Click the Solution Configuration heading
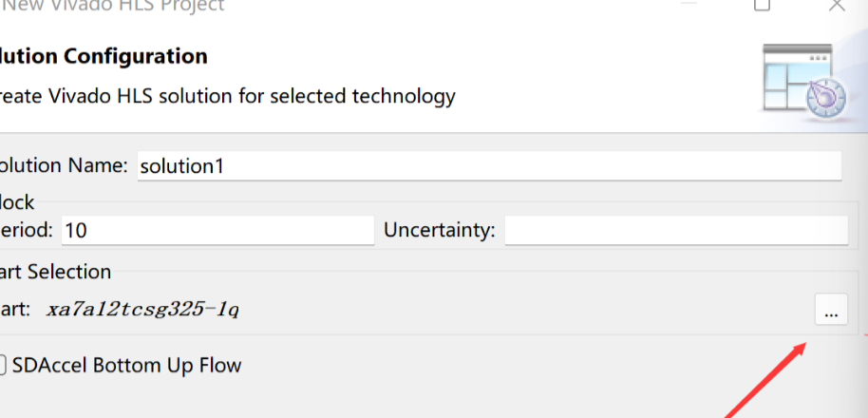 click(104, 56)
